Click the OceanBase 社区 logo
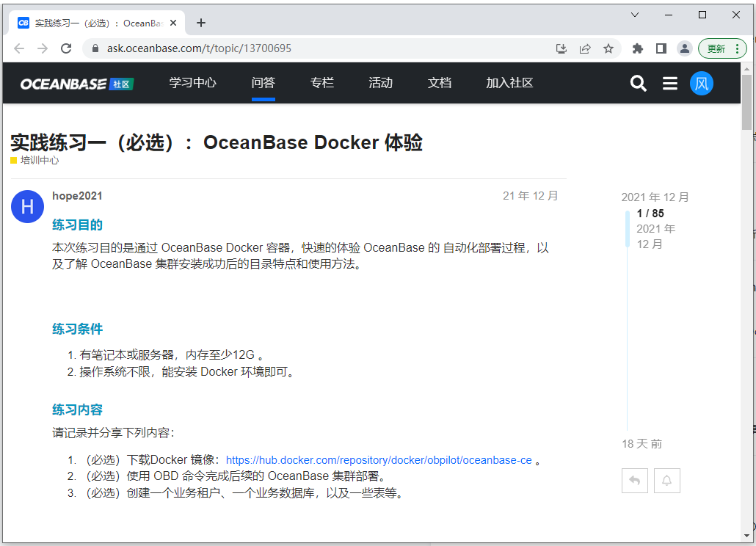This screenshot has width=756, height=546. pyautogui.click(x=76, y=84)
